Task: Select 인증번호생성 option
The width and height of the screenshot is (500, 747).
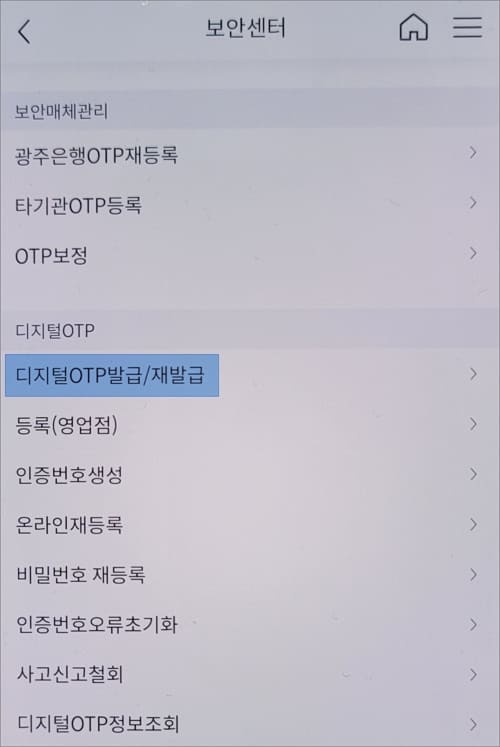Action: [x=250, y=475]
